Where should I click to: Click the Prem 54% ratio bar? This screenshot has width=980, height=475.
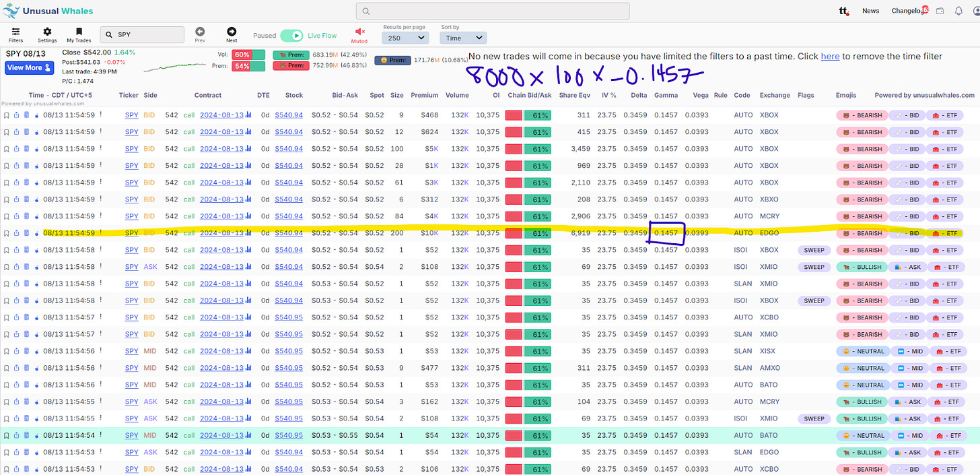pos(248,66)
